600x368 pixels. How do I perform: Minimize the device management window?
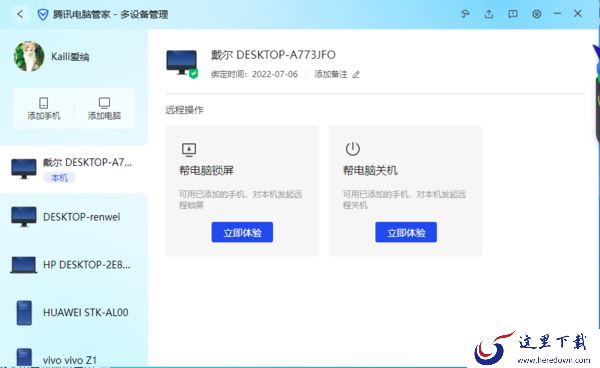557,14
